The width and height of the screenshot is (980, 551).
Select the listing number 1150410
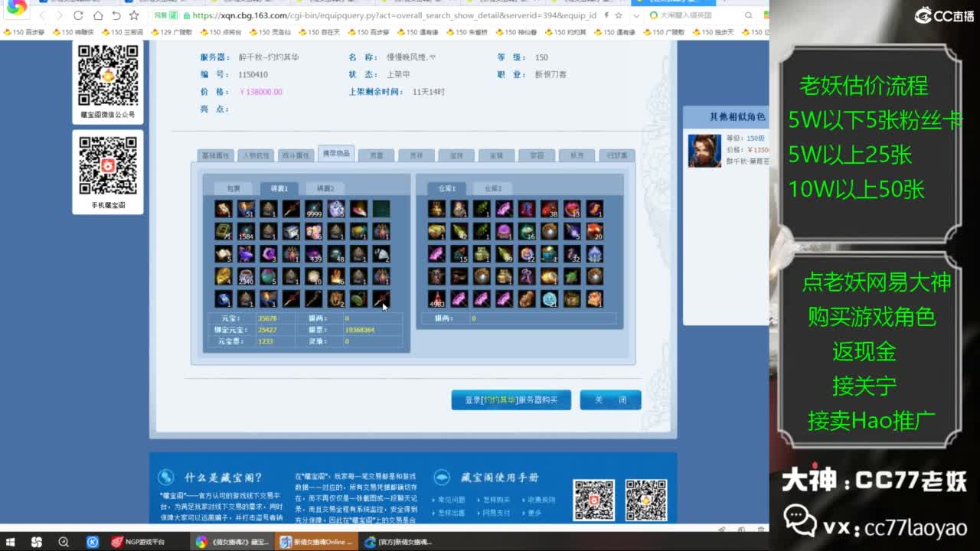[253, 75]
